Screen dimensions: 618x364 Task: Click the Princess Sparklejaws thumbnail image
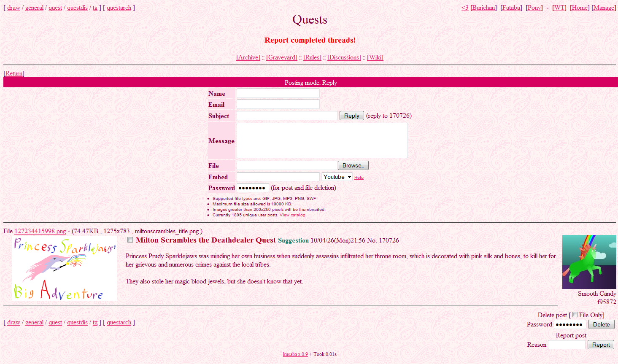pos(65,268)
